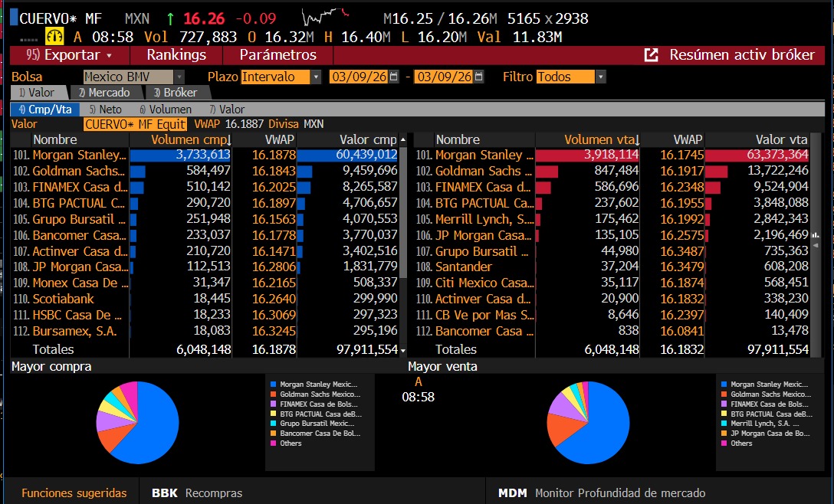
Task: Click scroll down arrow of buy table
Action: [x=403, y=350]
